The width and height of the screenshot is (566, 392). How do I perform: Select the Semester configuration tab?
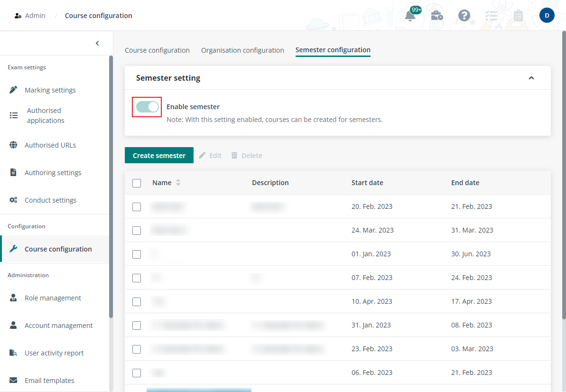point(333,50)
